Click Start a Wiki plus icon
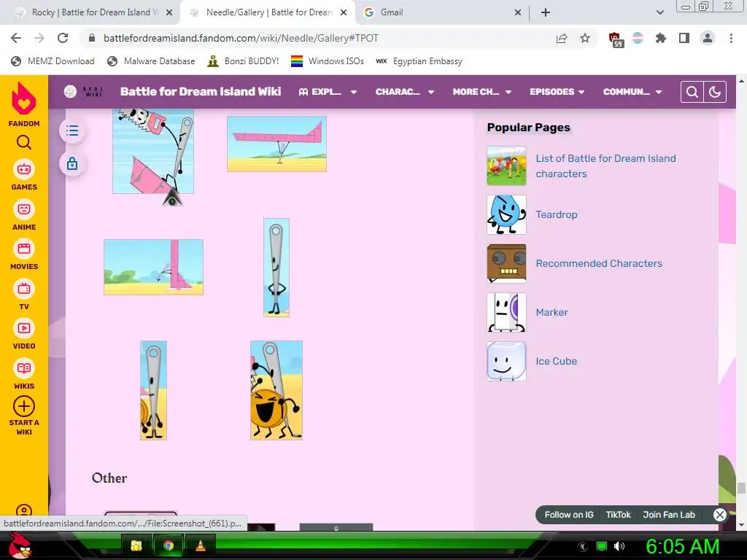This screenshot has width=747, height=560. click(24, 407)
